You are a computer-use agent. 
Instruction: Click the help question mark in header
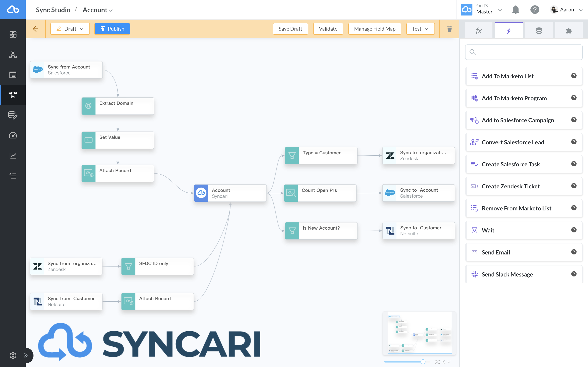pyautogui.click(x=535, y=10)
